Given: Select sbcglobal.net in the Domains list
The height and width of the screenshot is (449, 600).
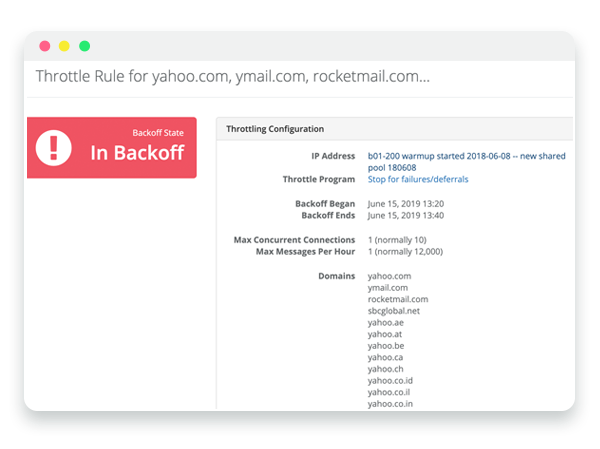Looking at the screenshot, I should (x=393, y=311).
